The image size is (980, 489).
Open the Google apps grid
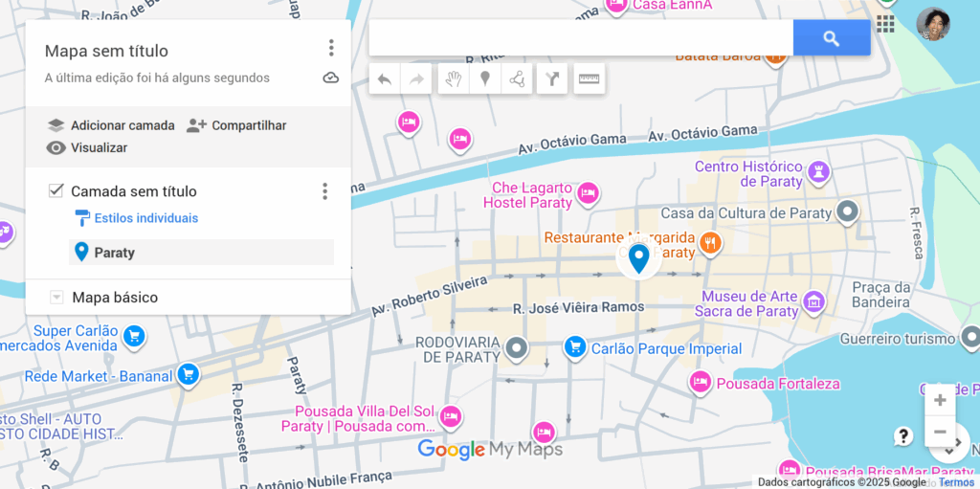tap(885, 24)
